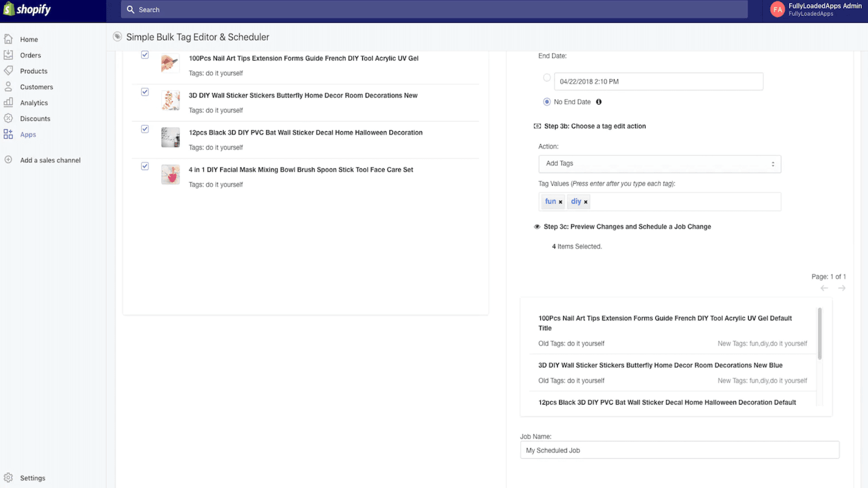Select the No End Date radio button
The width and height of the screenshot is (868, 488).
[x=547, y=102]
